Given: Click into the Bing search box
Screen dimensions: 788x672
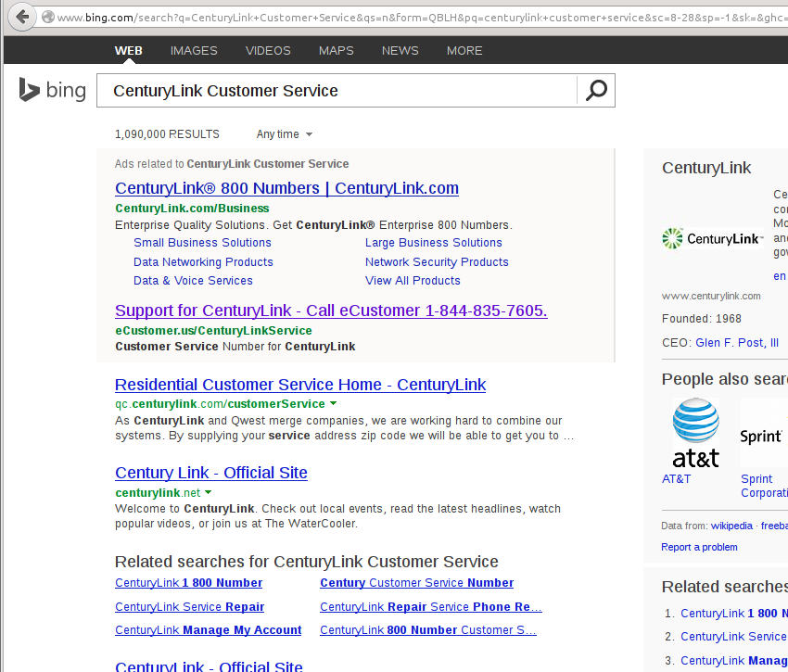Looking at the screenshot, I should tap(337, 91).
